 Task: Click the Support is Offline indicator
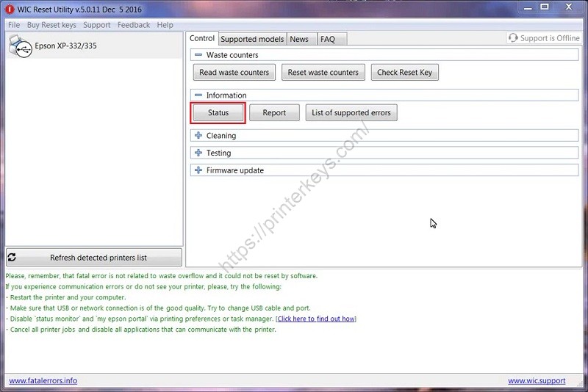point(544,38)
